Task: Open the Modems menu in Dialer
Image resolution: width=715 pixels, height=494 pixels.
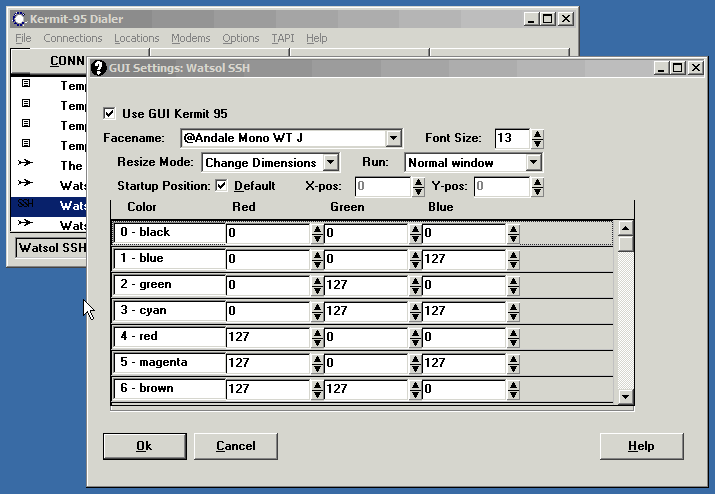Action: pyautogui.click(x=191, y=38)
